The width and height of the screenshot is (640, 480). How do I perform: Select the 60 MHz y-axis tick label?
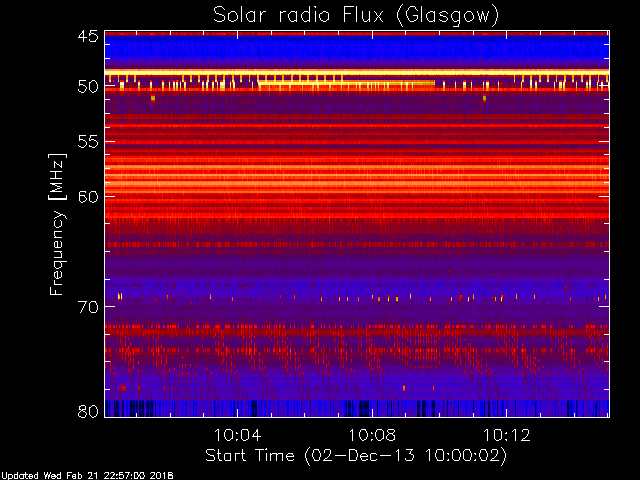[x=87, y=196]
